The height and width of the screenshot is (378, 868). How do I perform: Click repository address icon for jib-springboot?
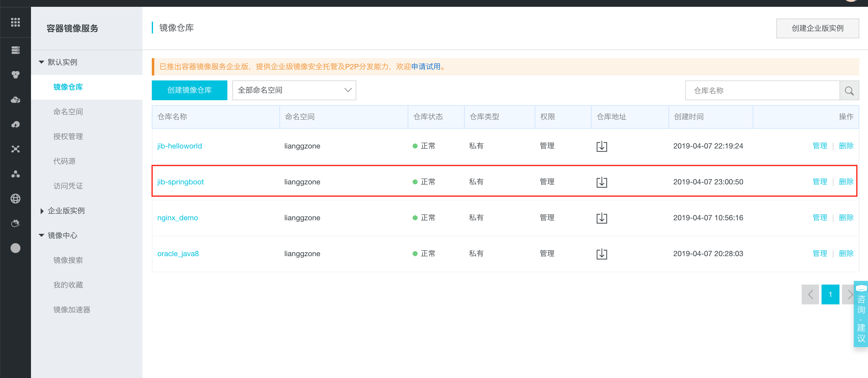(x=602, y=182)
